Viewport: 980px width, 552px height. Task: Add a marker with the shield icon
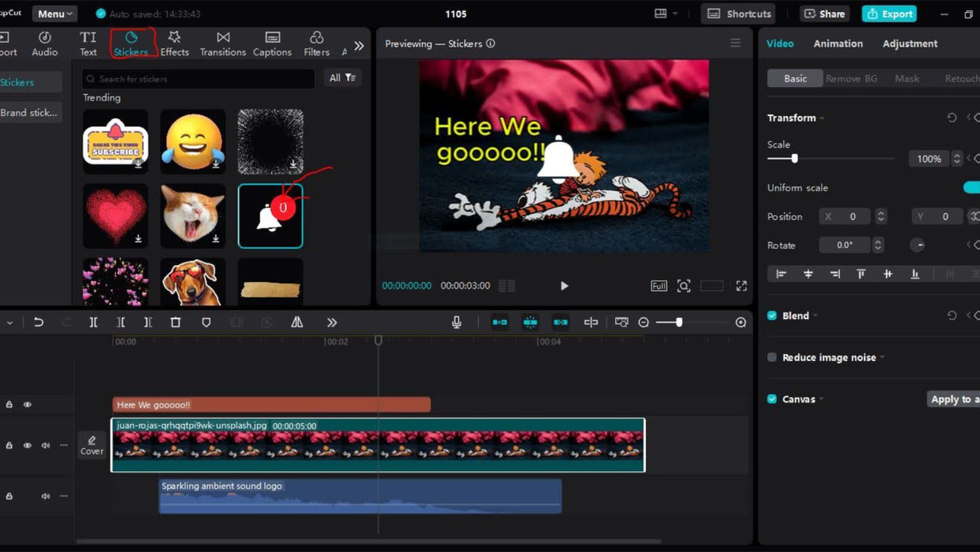(206, 323)
